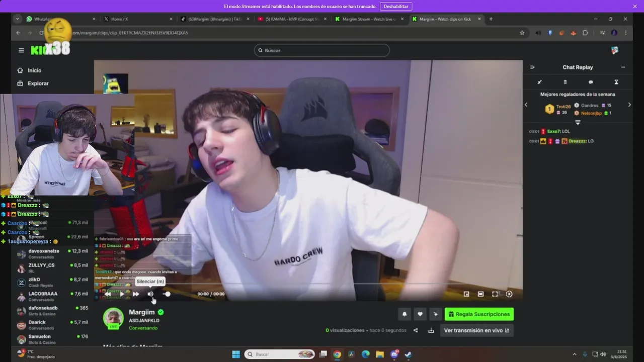Click the Exxo7 username in chat replay
The height and width of the screenshot is (362, 644).
coord(553,131)
